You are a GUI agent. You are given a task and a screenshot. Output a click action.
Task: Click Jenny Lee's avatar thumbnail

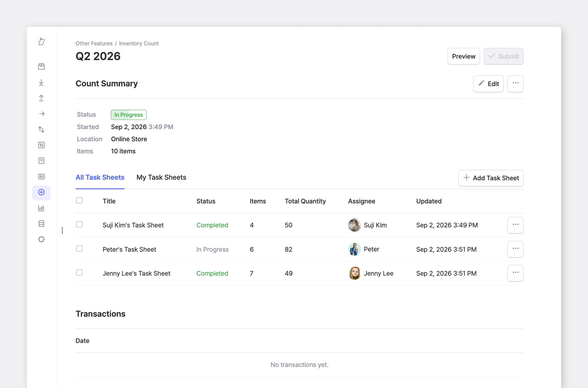pyautogui.click(x=355, y=273)
